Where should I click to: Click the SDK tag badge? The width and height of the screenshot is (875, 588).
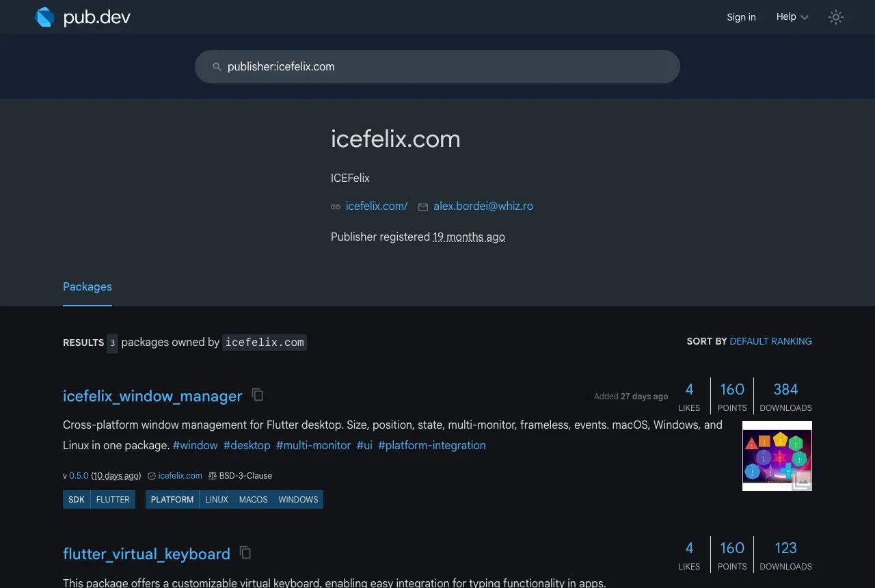coord(77,500)
